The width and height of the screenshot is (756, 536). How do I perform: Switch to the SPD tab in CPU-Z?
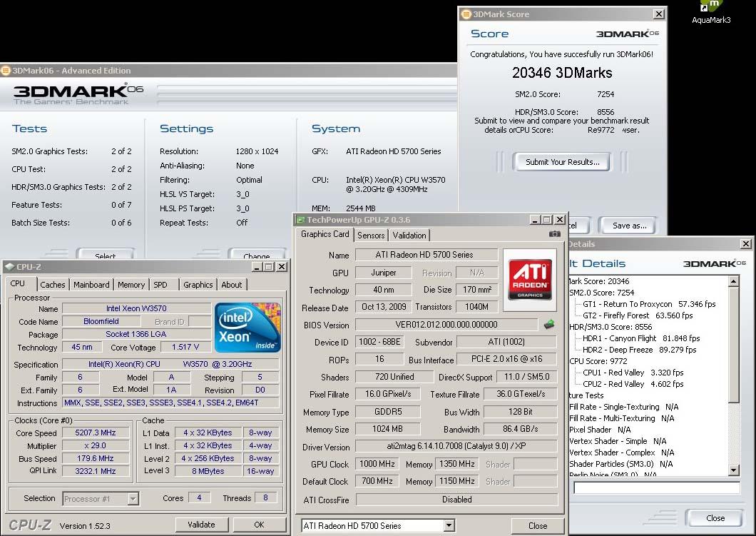(x=160, y=285)
